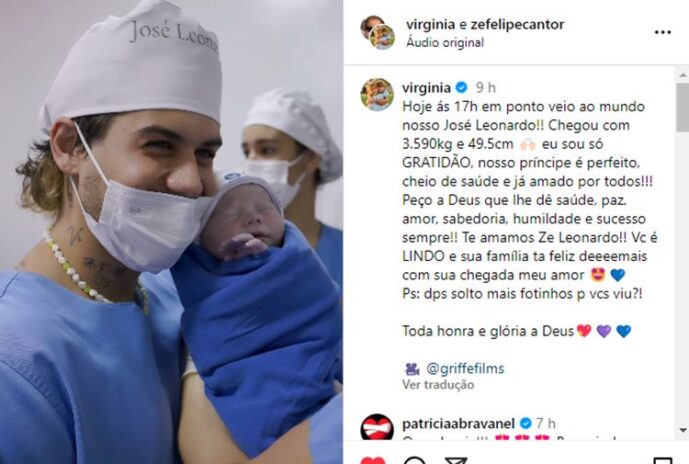The image size is (689, 464).
Task: Click the scrollbar up arrow in comments
Action: pos(683,75)
